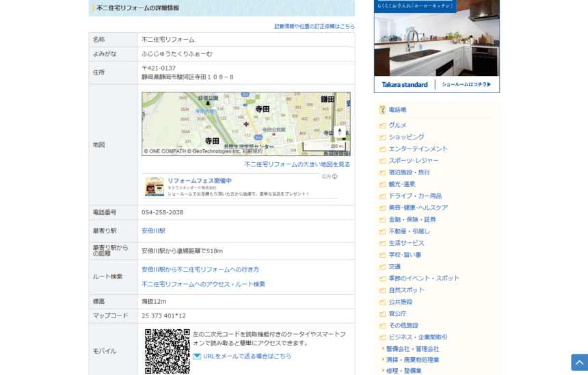Open the route from 安倍川駅 directions link
The width and height of the screenshot is (588, 375).
[x=200, y=270]
